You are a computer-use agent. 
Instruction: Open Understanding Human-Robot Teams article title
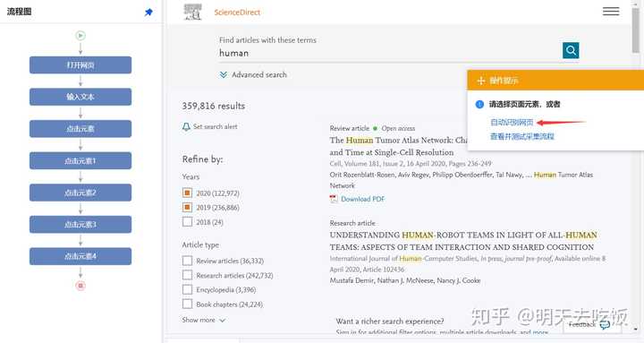(463, 241)
